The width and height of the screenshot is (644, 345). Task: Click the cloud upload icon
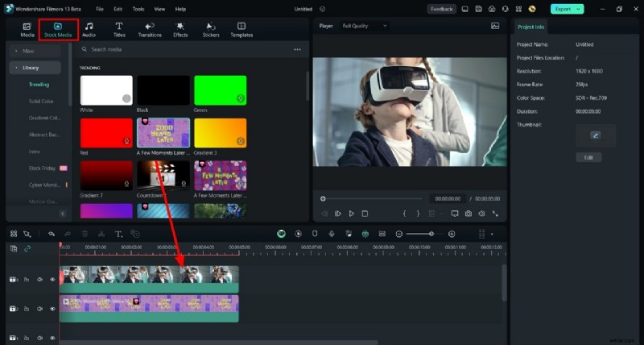tap(492, 9)
